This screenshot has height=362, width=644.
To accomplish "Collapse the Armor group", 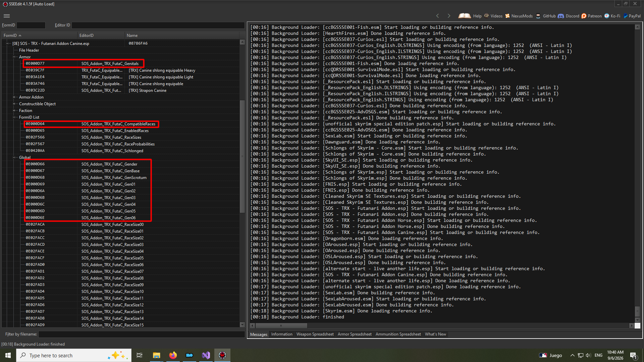I will [x=14, y=57].
